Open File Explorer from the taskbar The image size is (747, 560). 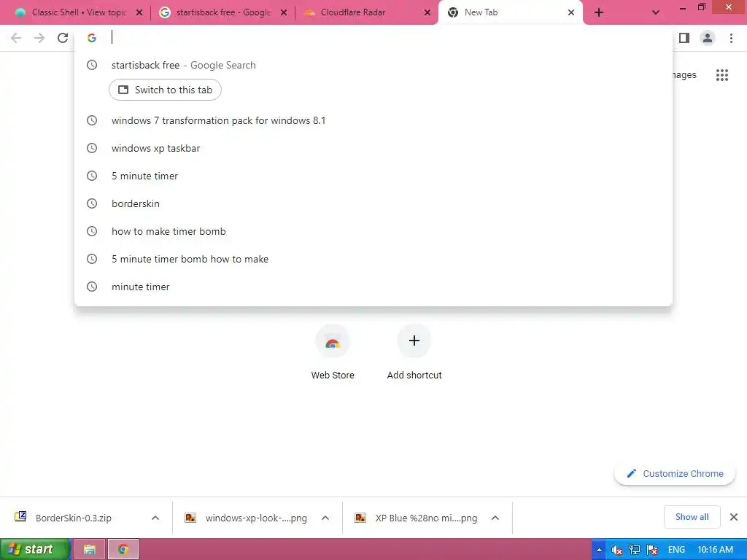90,550
